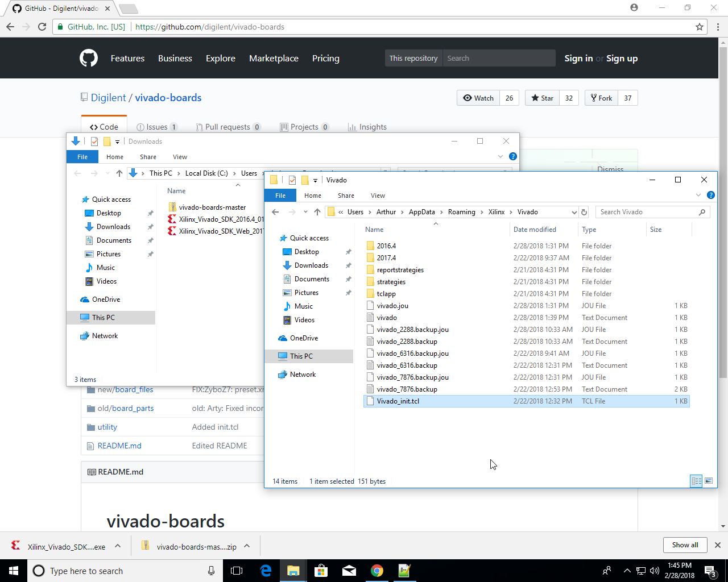The width and height of the screenshot is (728, 582).
Task: Open help icon in Vivado explorer window
Action: (710, 195)
